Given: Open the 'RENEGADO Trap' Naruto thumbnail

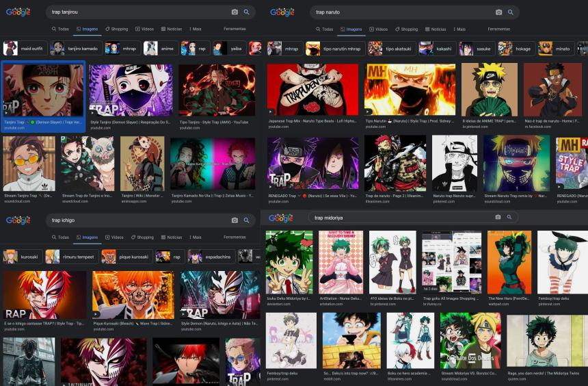Looking at the screenshot, I should (312, 164).
